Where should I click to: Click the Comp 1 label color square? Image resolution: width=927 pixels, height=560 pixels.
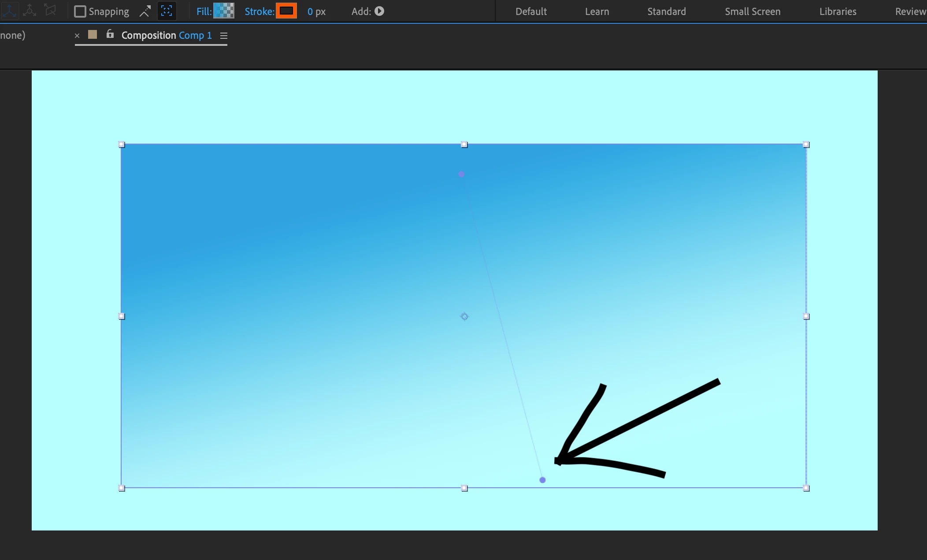pos(93,35)
